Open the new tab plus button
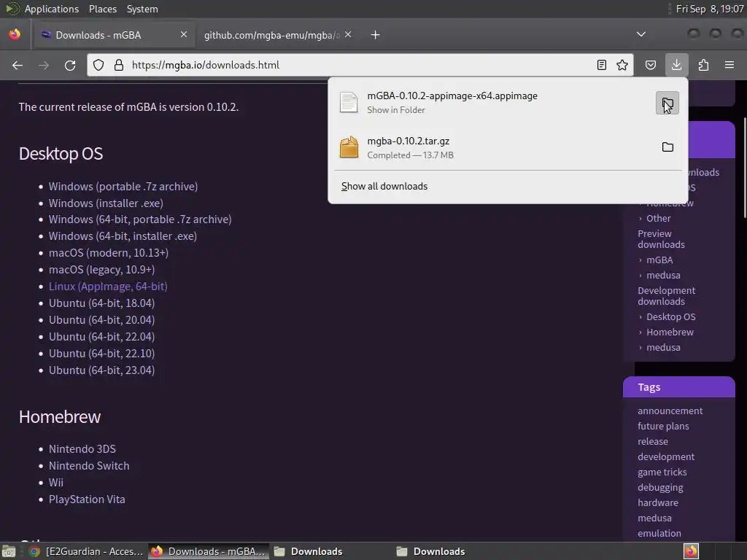This screenshot has width=747, height=560. (x=376, y=35)
